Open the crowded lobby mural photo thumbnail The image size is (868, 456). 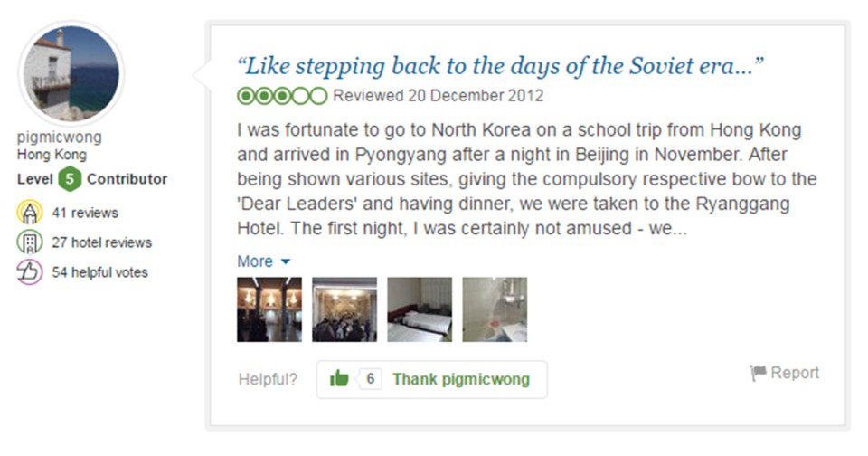[344, 309]
